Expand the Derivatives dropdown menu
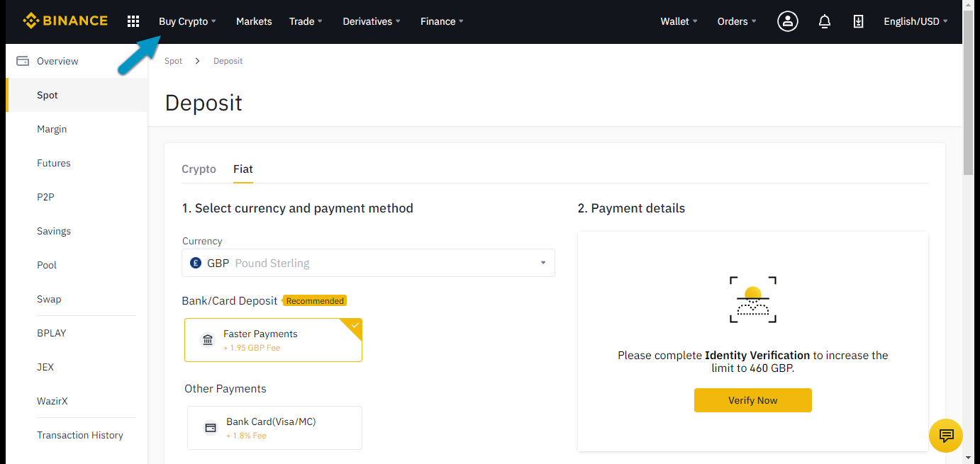 pos(372,21)
